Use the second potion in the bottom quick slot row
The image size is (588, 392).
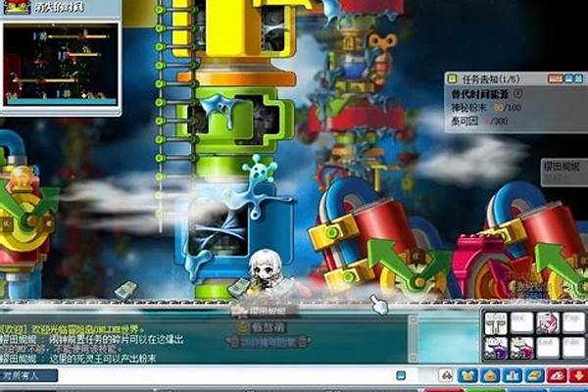tap(521, 348)
